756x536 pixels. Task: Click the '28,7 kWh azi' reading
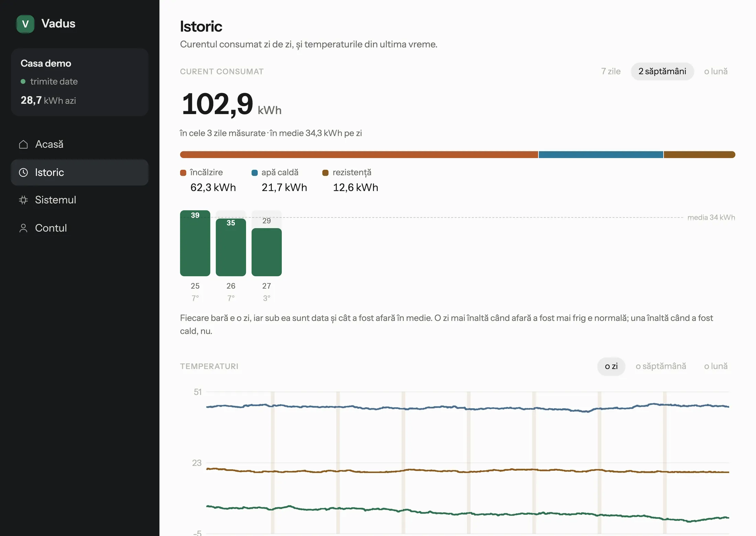48,100
